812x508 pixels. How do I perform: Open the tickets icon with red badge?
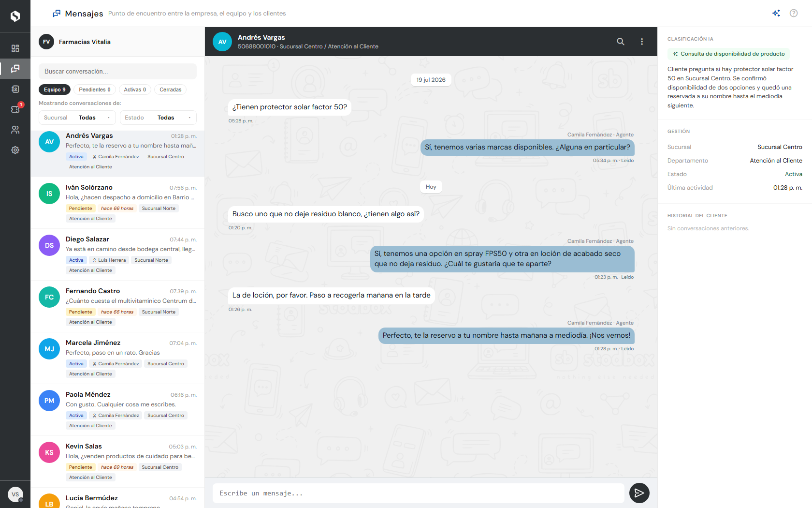tap(15, 109)
